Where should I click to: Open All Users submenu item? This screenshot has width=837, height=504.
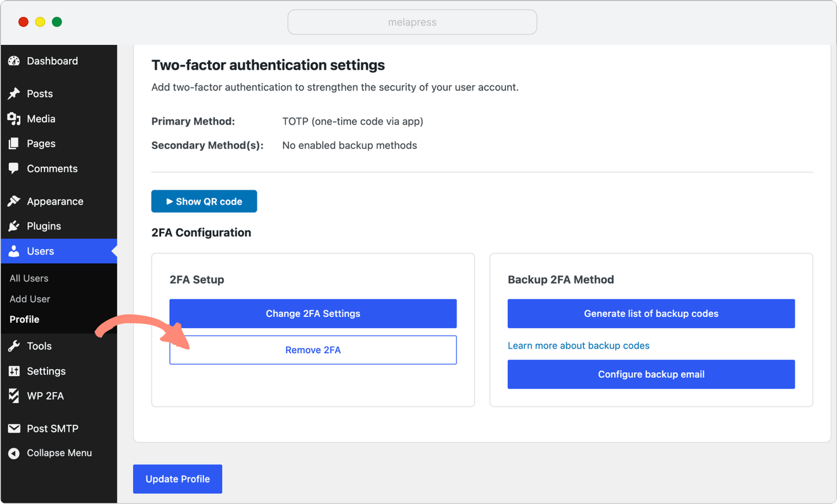coord(29,278)
